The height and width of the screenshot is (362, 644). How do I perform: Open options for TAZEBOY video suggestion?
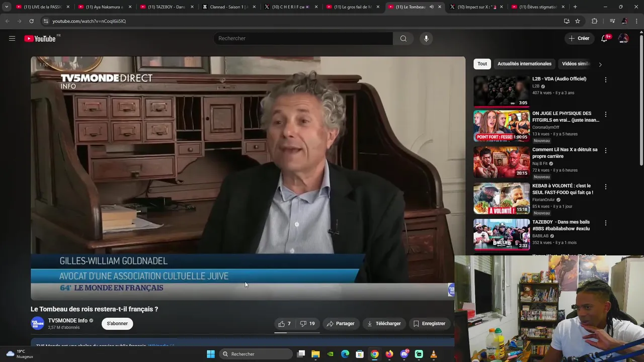pyautogui.click(x=605, y=223)
